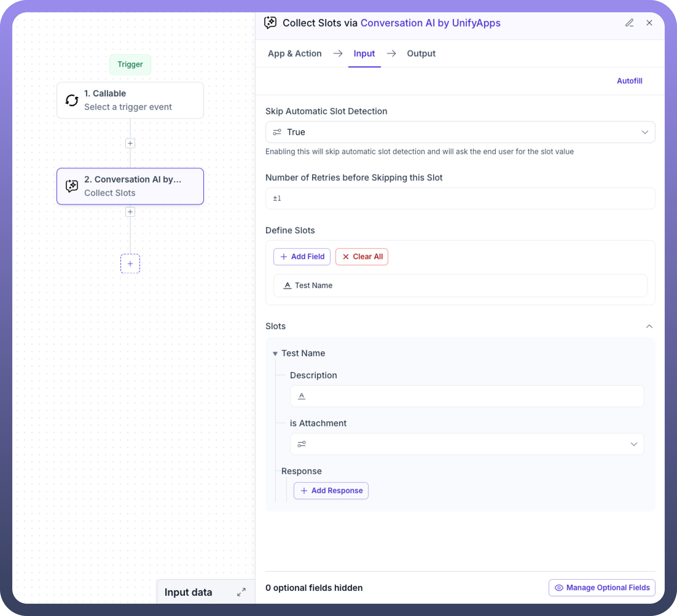Click the Description text input field
This screenshot has height=616, width=677.
pos(467,396)
